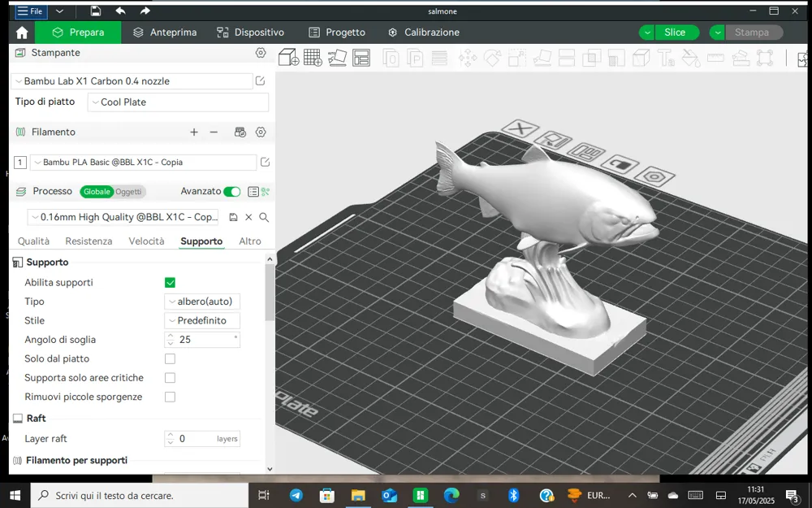The width and height of the screenshot is (812, 508).
Task: Click the Arrange all objects icon
Action: pyautogui.click(x=361, y=58)
